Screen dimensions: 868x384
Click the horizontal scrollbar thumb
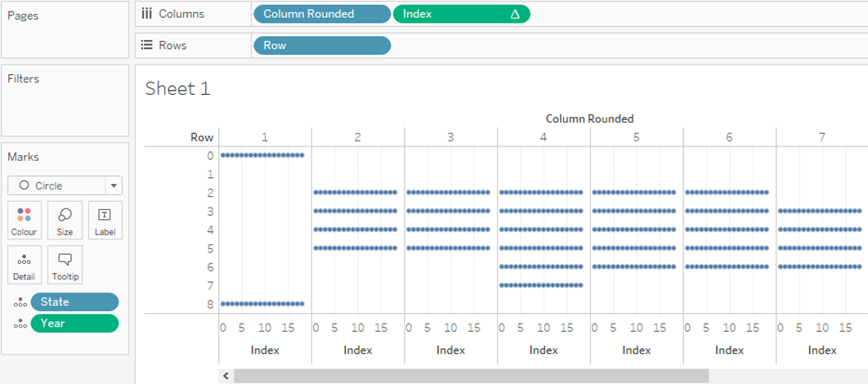click(471, 376)
